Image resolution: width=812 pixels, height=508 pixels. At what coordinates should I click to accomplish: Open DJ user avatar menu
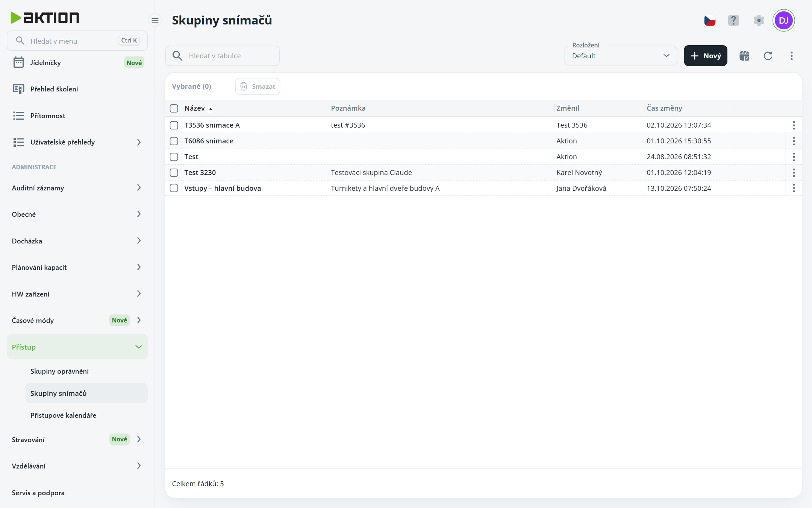click(783, 20)
